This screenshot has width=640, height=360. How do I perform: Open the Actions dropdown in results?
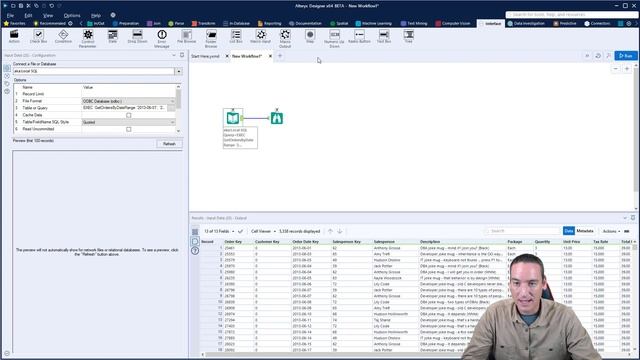611,231
